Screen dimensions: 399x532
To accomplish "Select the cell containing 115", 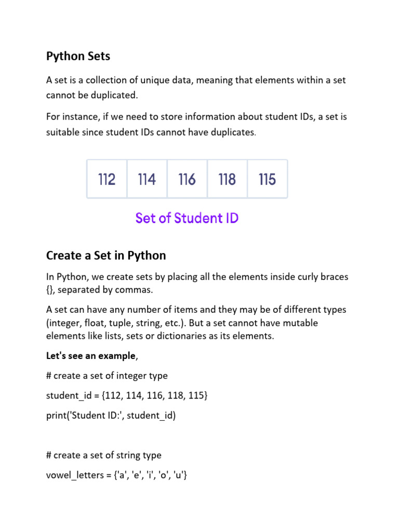I will 267,179.
